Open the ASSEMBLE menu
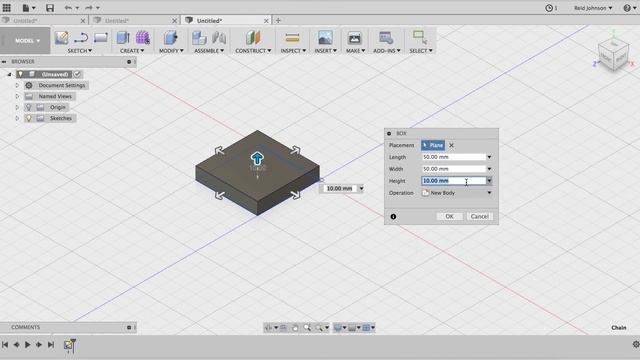This screenshot has height=360, width=640. coord(209,51)
